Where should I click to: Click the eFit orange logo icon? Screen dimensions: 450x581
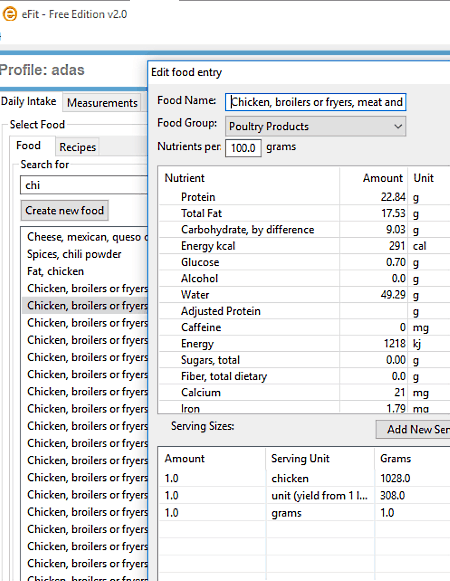(9, 14)
